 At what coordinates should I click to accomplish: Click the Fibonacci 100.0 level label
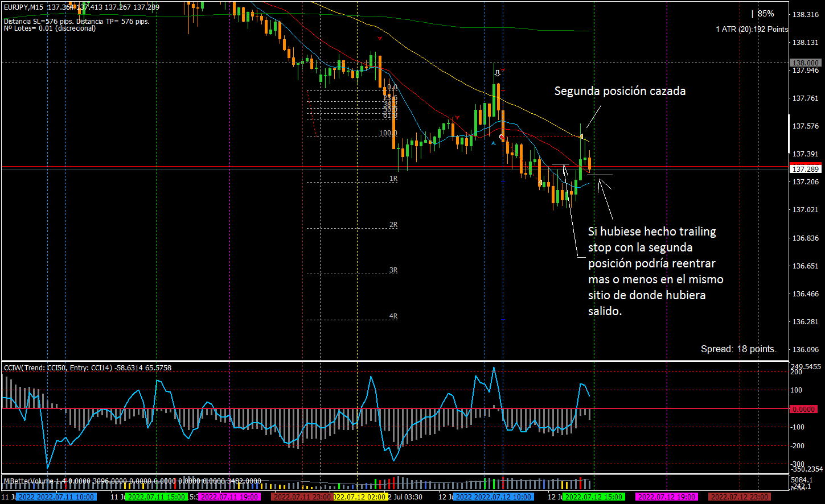point(388,133)
